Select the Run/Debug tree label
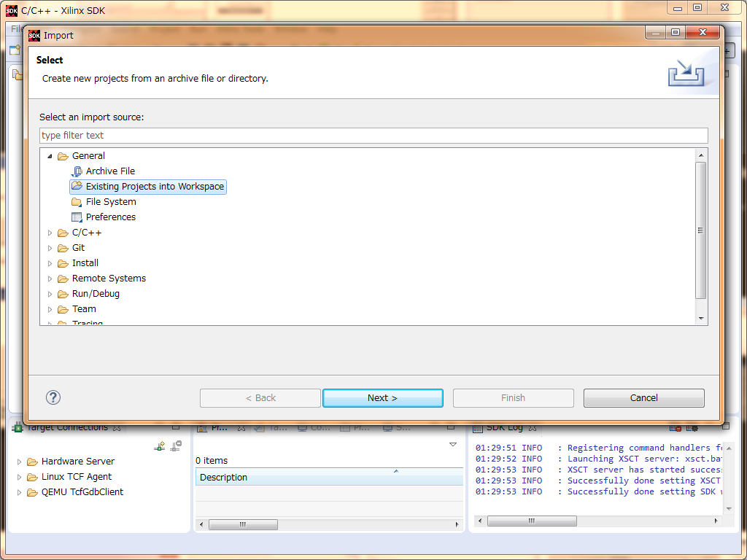This screenshot has height=560, width=747. point(96,293)
